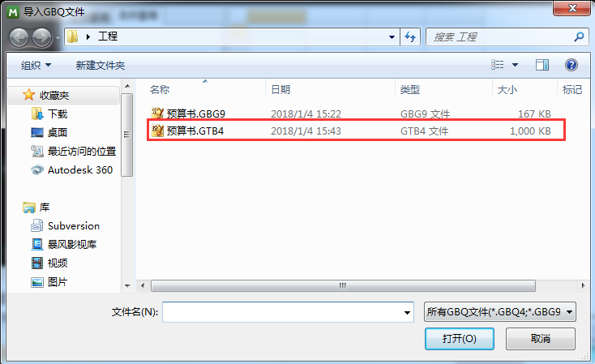Open the help question mark icon

pyautogui.click(x=571, y=65)
